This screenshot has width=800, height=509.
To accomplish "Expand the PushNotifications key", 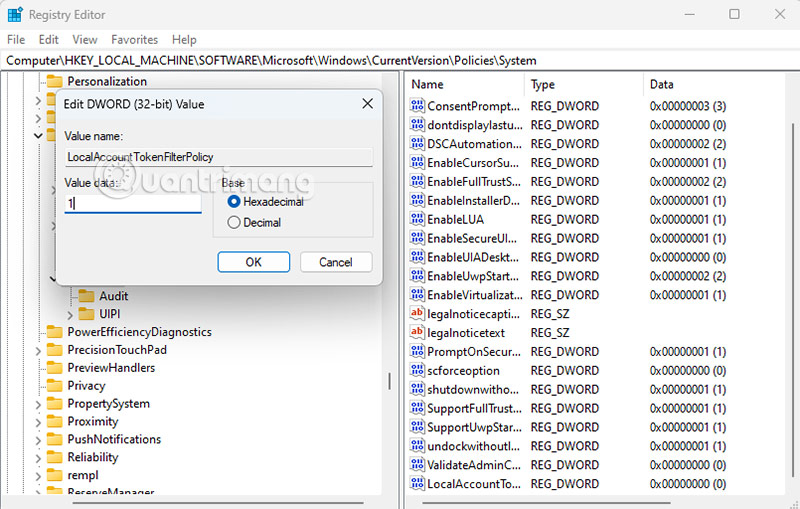I will 38,440.
